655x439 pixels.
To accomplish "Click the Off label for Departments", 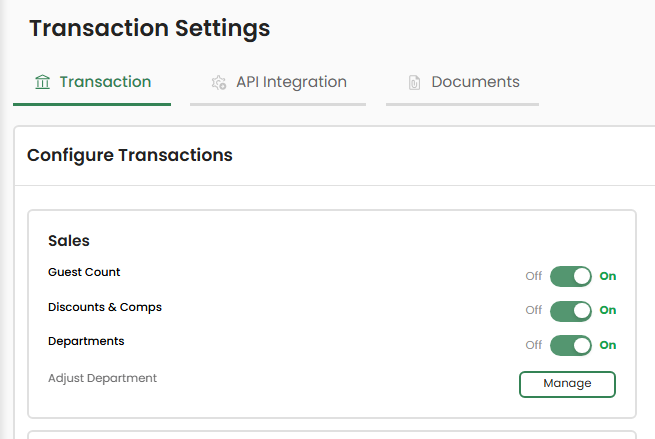I will (x=534, y=345).
